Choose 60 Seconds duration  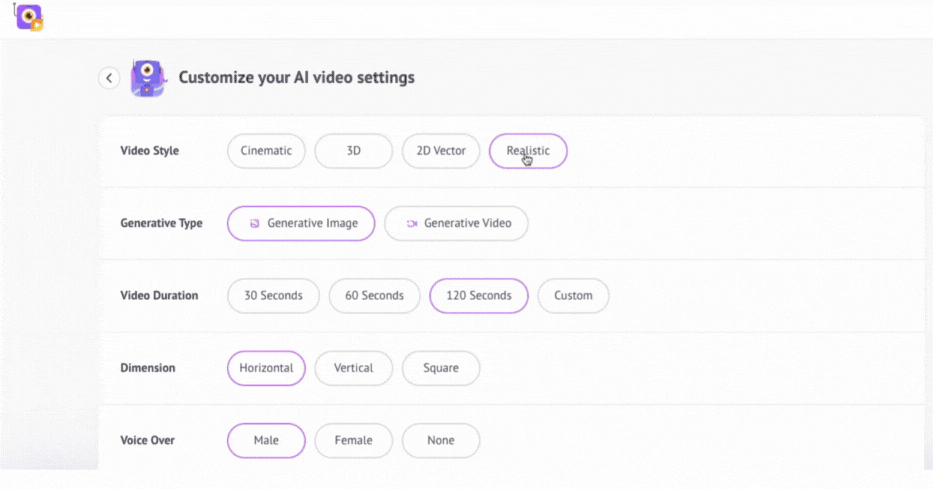(374, 296)
